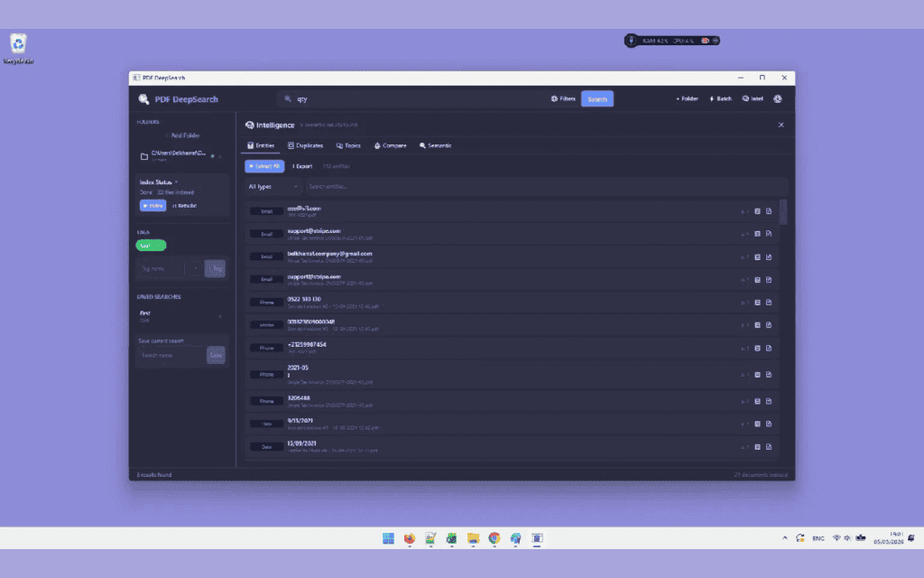
Task: Click the blue Index button
Action: [x=152, y=206]
